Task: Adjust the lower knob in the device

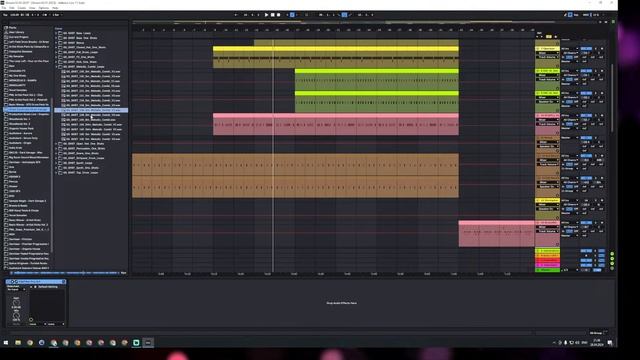Action: coord(16,316)
